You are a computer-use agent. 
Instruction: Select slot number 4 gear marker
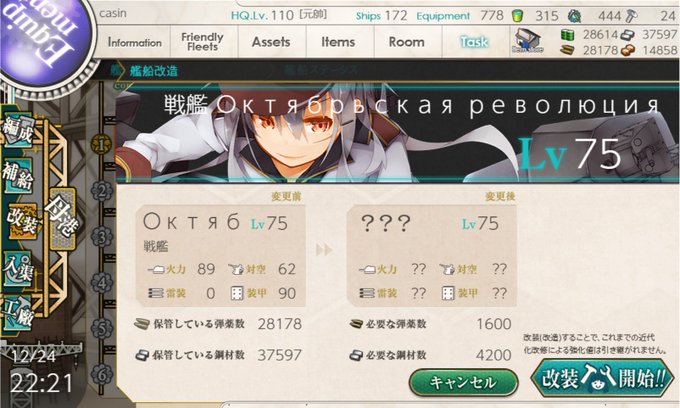tap(101, 283)
